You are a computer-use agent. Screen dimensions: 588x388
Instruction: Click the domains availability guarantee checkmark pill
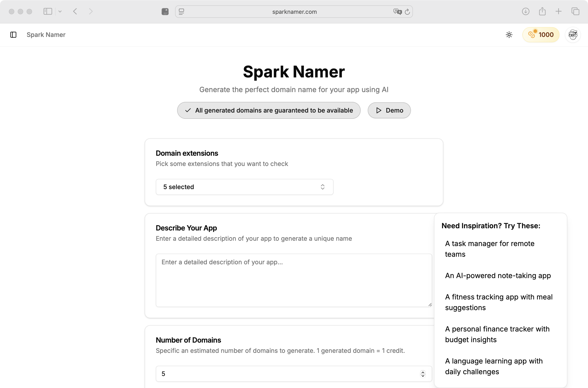[269, 110]
